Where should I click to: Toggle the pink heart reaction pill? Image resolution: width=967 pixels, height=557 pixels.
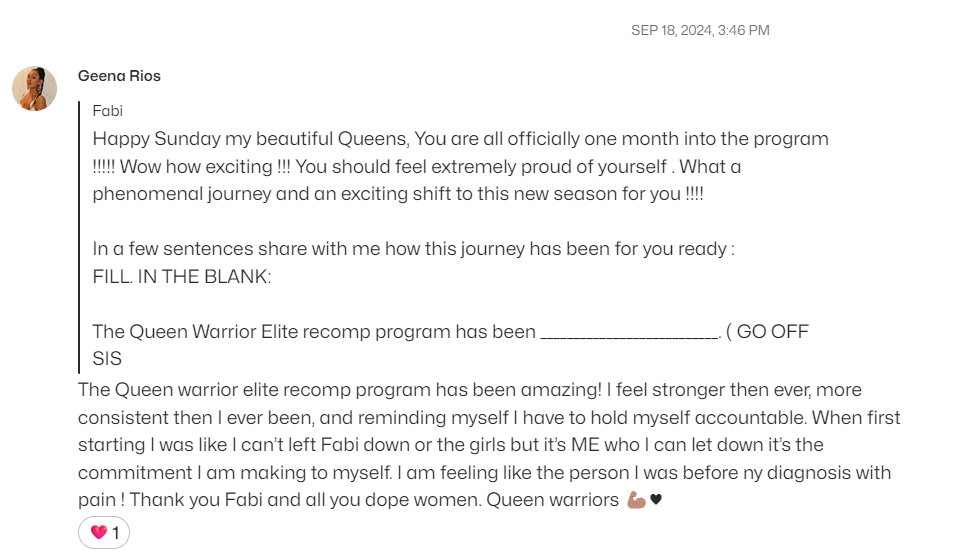coord(104,532)
